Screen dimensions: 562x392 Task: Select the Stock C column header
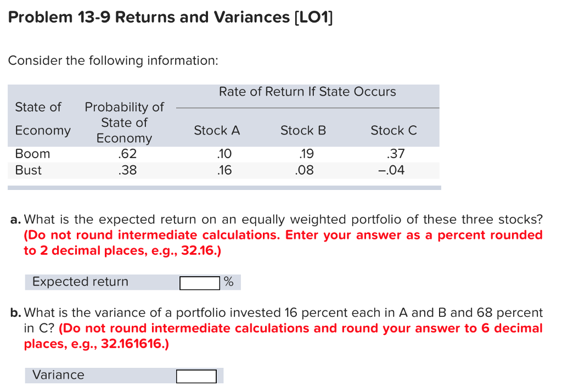point(394,131)
